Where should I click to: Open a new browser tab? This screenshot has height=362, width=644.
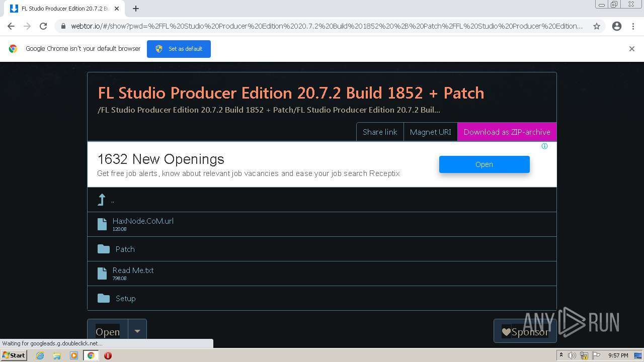click(x=136, y=9)
